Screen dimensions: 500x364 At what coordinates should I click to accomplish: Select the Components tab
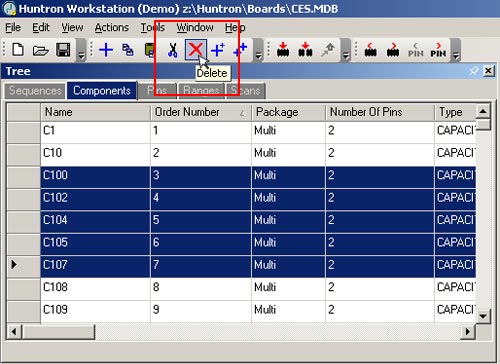pos(102,90)
